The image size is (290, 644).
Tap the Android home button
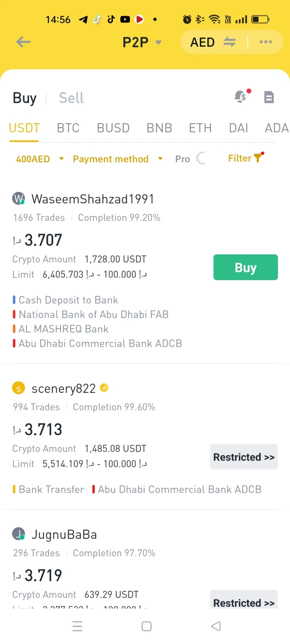pyautogui.click(x=146, y=626)
